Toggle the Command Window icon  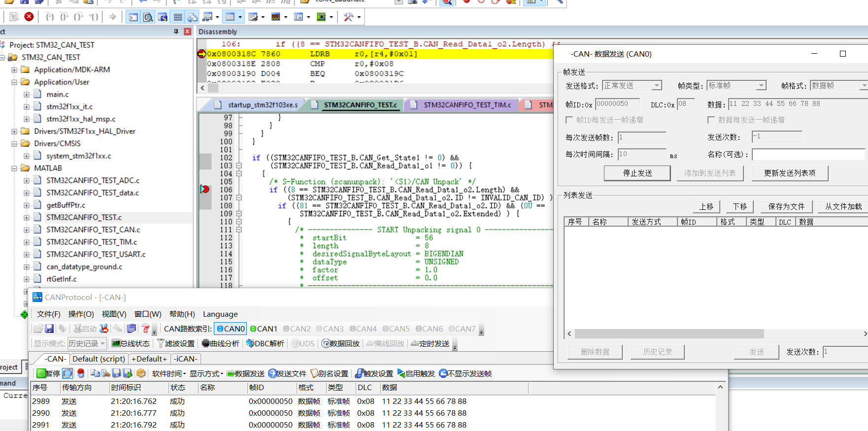tap(133, 17)
